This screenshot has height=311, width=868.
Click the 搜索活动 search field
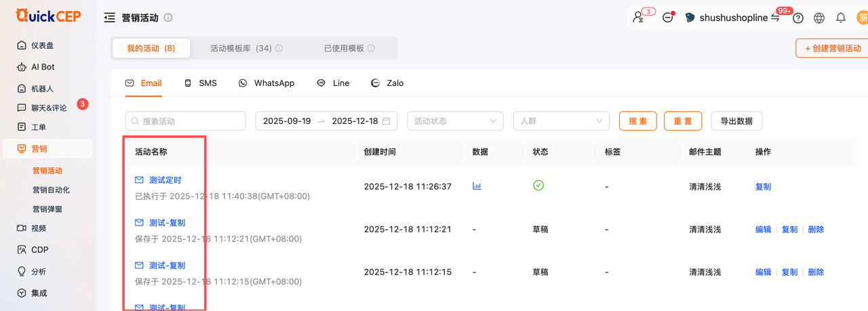point(186,121)
